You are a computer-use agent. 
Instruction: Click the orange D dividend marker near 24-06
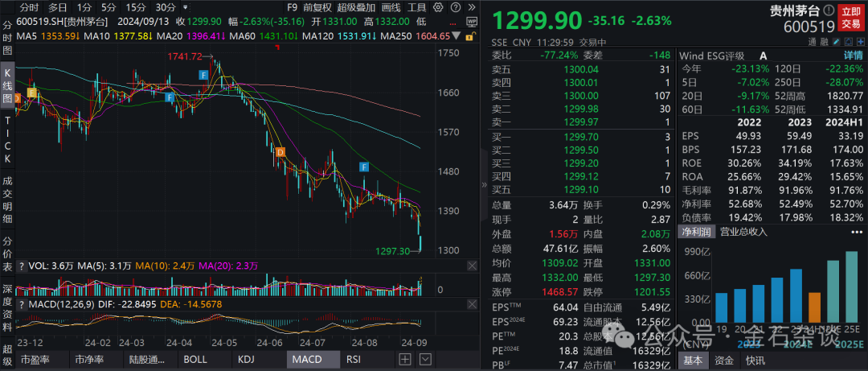[280, 152]
